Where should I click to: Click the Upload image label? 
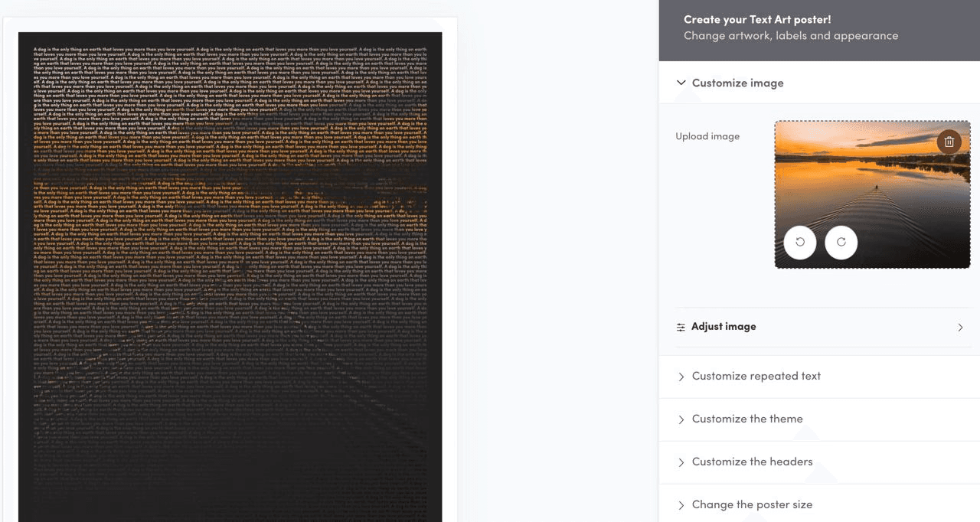[707, 136]
